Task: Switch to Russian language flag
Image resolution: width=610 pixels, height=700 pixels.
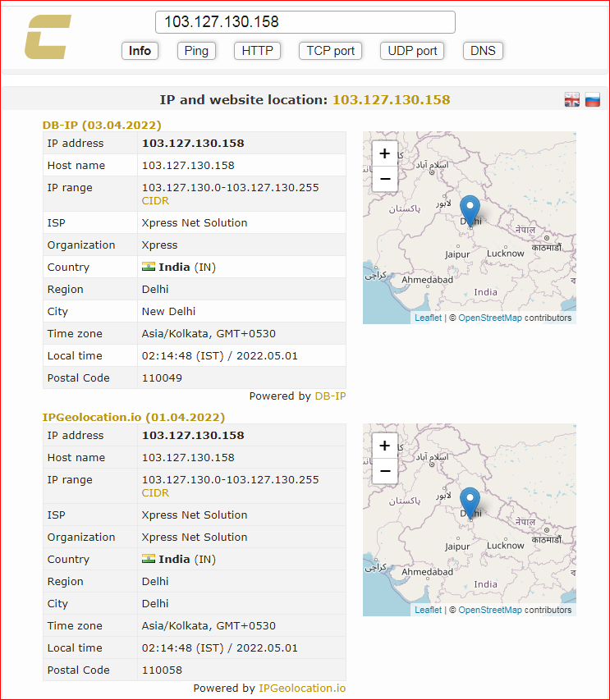Action: (593, 99)
